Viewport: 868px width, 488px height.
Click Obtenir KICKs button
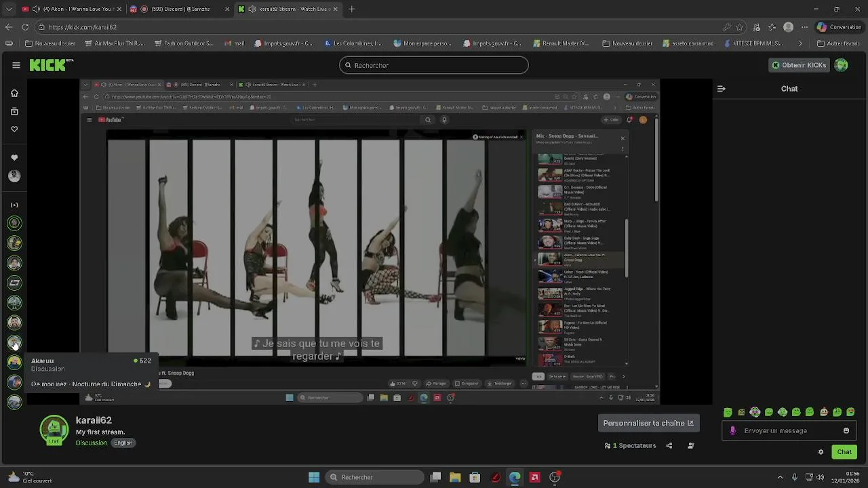799,65
